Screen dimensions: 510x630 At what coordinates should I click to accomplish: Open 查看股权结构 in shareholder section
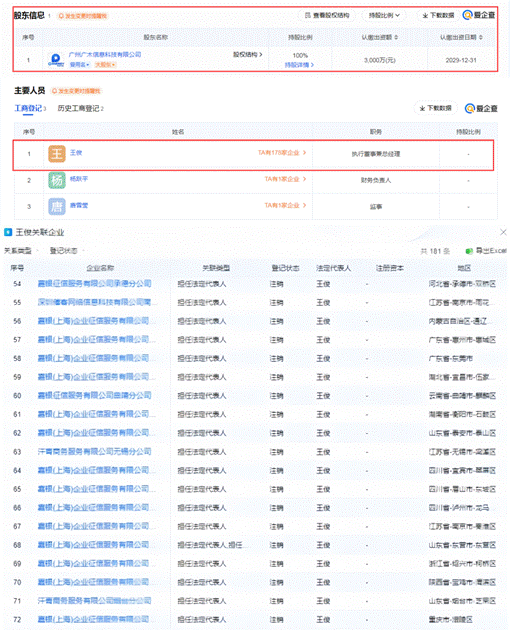pos(327,15)
